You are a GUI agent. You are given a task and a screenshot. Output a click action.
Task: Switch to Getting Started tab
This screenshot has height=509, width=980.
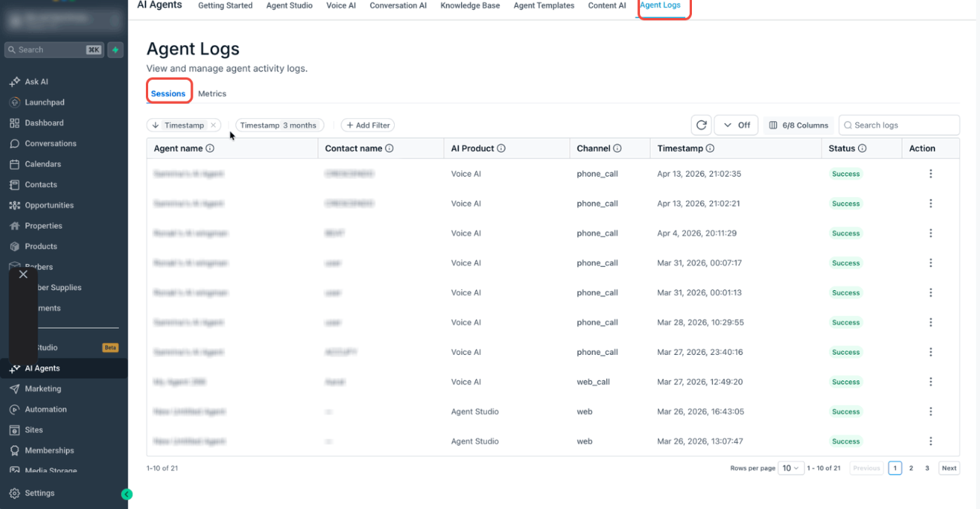pos(226,5)
